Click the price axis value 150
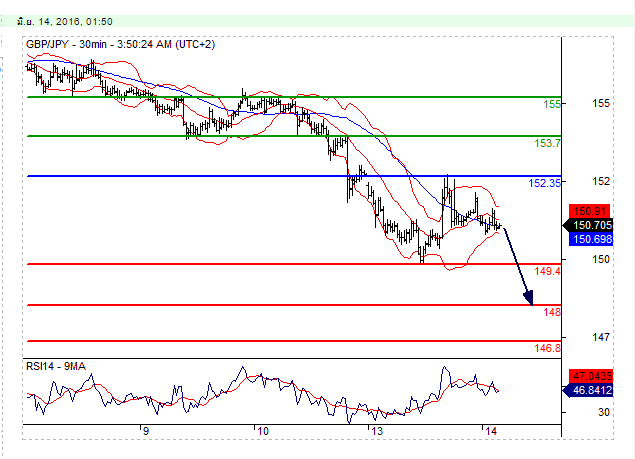This screenshot has height=459, width=635. pos(601,259)
